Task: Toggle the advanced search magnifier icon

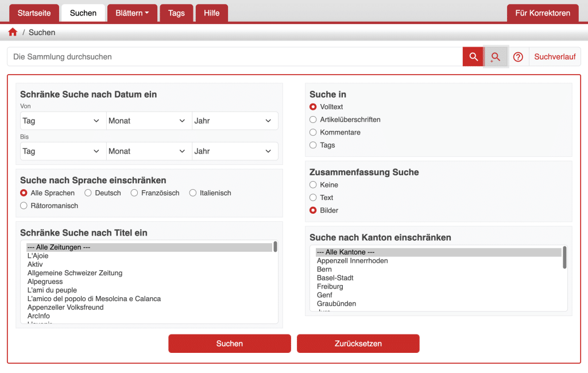Action: pos(496,57)
